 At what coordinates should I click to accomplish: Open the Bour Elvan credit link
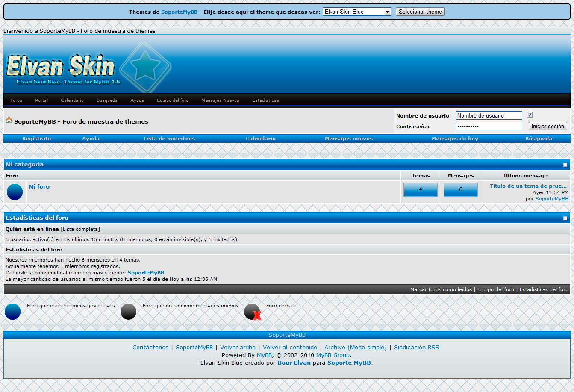[294, 363]
